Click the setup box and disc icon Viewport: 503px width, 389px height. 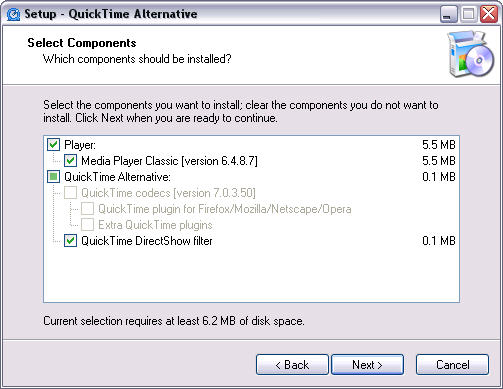(x=471, y=54)
